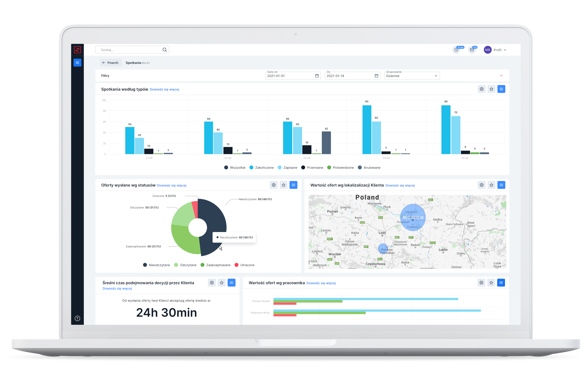This screenshot has width=588, height=392.
Task: Click the Spotkania breadcrumb title
Action: coord(133,63)
